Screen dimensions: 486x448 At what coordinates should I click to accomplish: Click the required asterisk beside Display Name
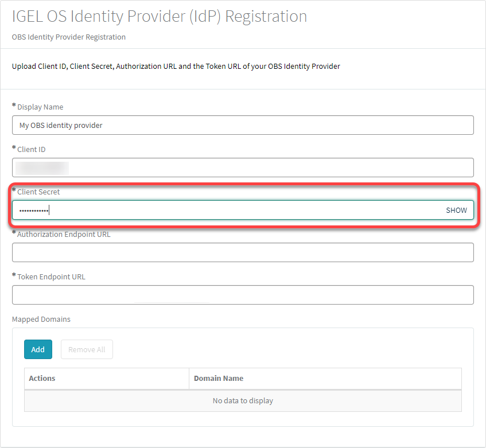coord(13,105)
